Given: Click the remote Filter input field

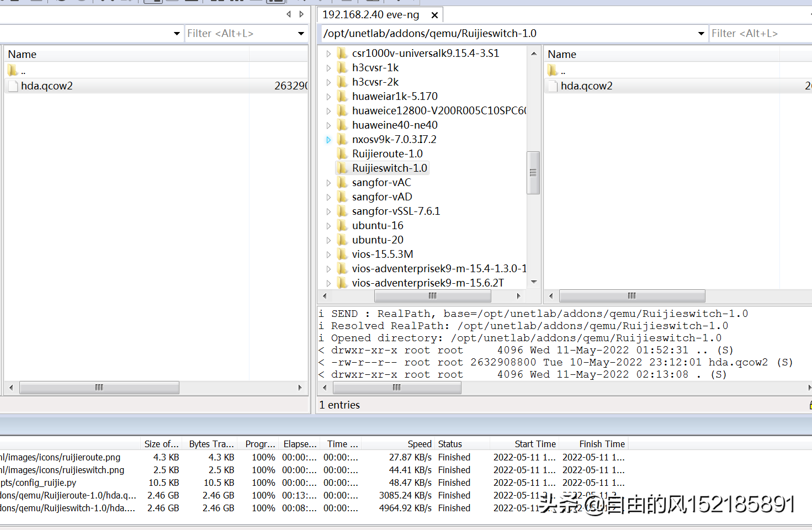Looking at the screenshot, I should 760,34.
